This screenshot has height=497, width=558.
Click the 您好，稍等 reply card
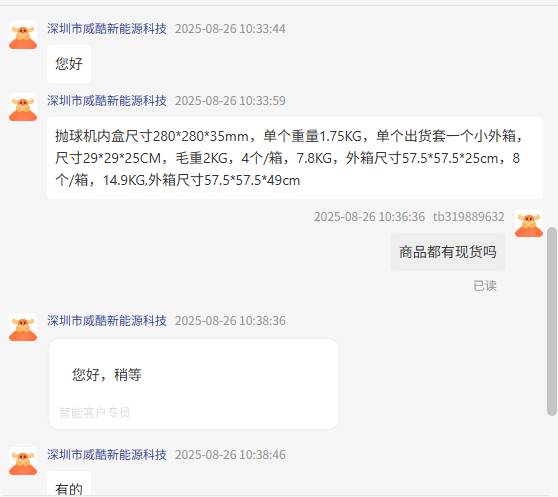tap(193, 384)
